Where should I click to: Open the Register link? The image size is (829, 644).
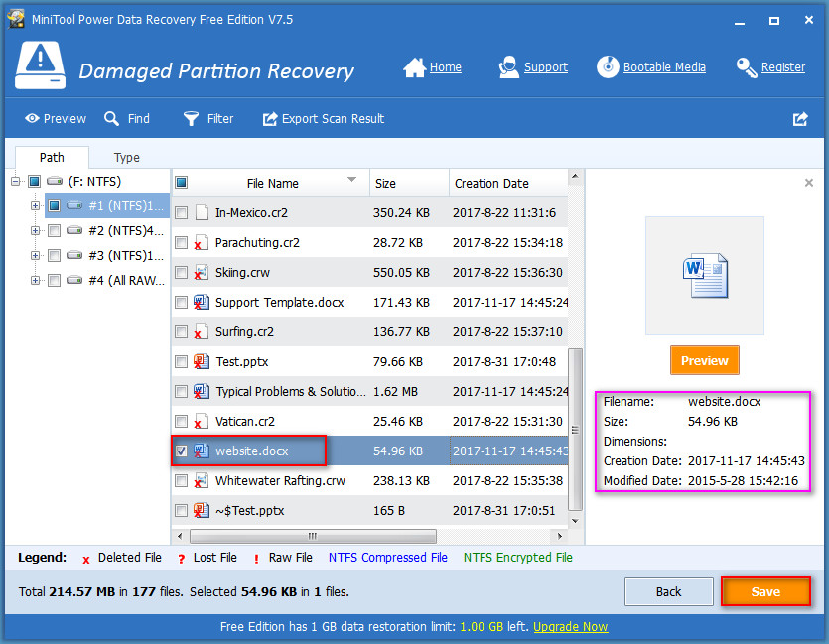pos(783,67)
